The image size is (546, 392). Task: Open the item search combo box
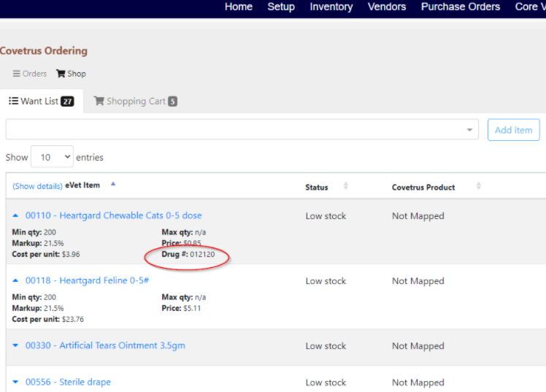pyautogui.click(x=242, y=129)
